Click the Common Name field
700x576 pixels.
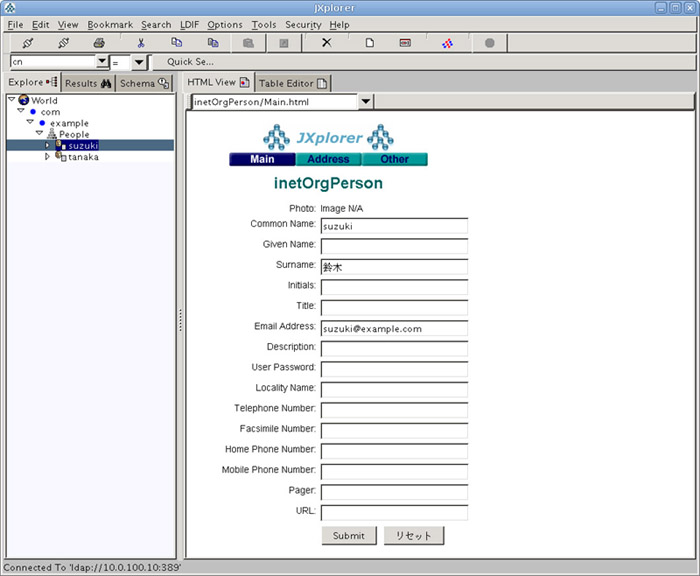click(x=394, y=226)
